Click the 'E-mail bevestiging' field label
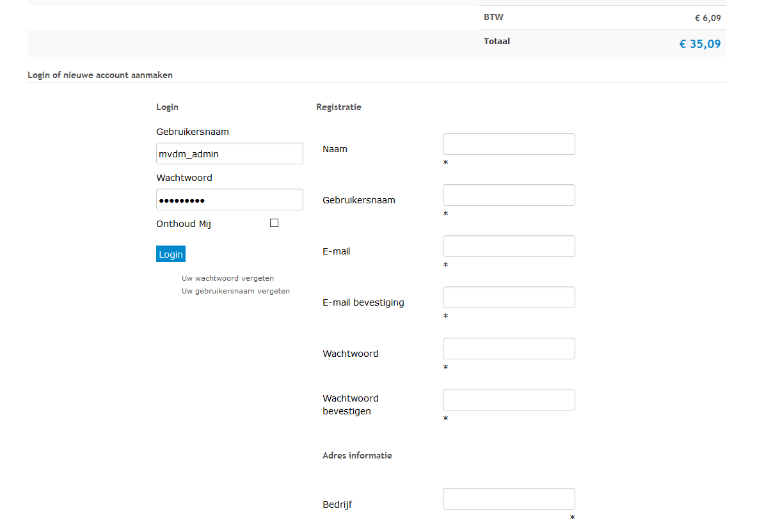757x532 pixels. 363,302
